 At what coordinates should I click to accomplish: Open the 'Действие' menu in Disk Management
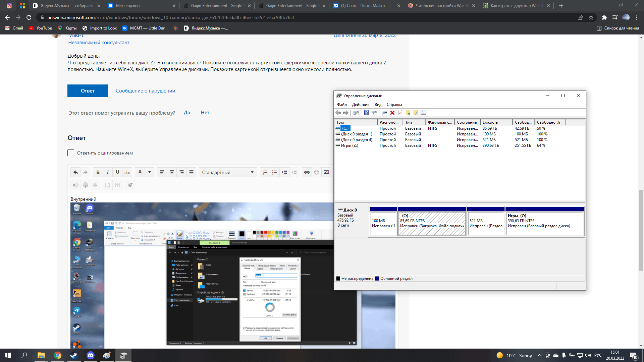pos(361,105)
